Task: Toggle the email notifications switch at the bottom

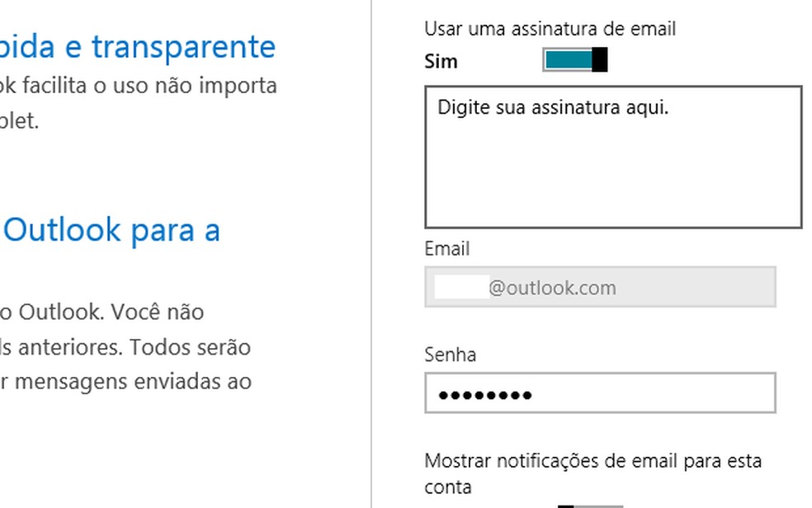Action: pos(589,505)
